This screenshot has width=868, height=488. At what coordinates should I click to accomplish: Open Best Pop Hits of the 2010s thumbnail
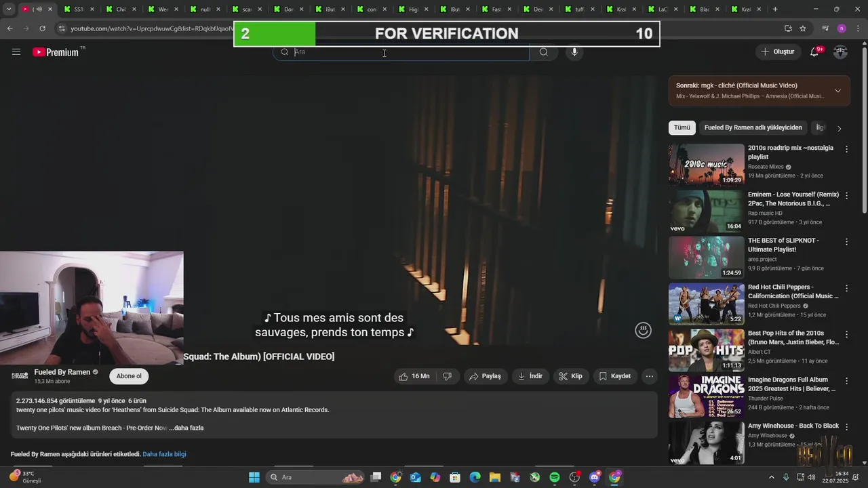coord(707,350)
